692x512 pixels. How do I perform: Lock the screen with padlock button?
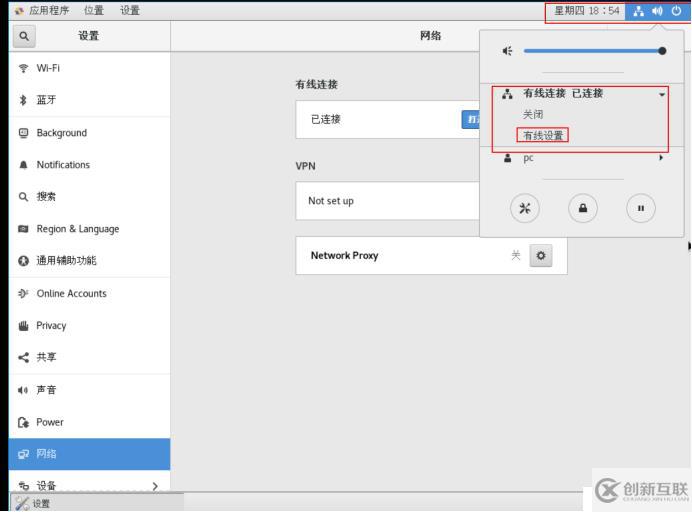[x=583, y=208]
